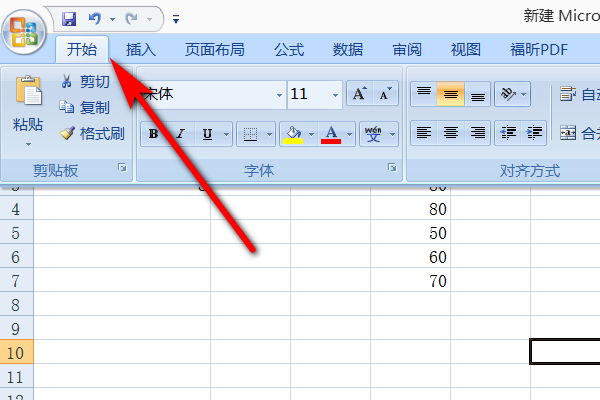Click the wrap text icon
The image size is (600, 400).
[568, 94]
